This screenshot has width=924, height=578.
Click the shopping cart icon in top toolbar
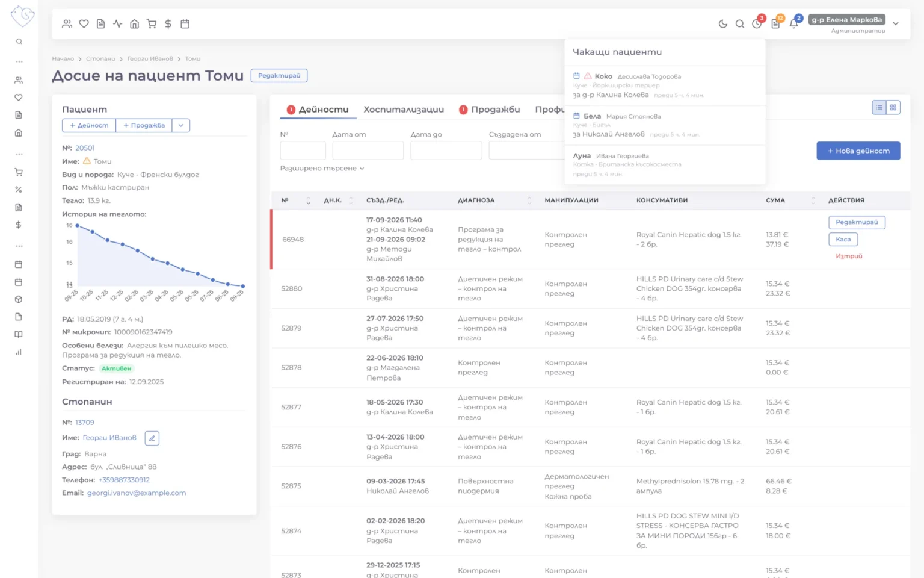click(x=152, y=24)
